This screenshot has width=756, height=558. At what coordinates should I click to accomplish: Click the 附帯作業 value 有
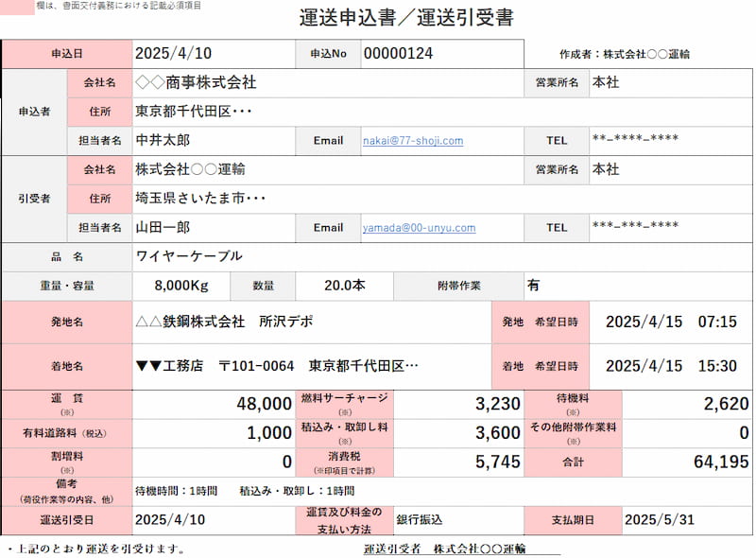coord(533,286)
